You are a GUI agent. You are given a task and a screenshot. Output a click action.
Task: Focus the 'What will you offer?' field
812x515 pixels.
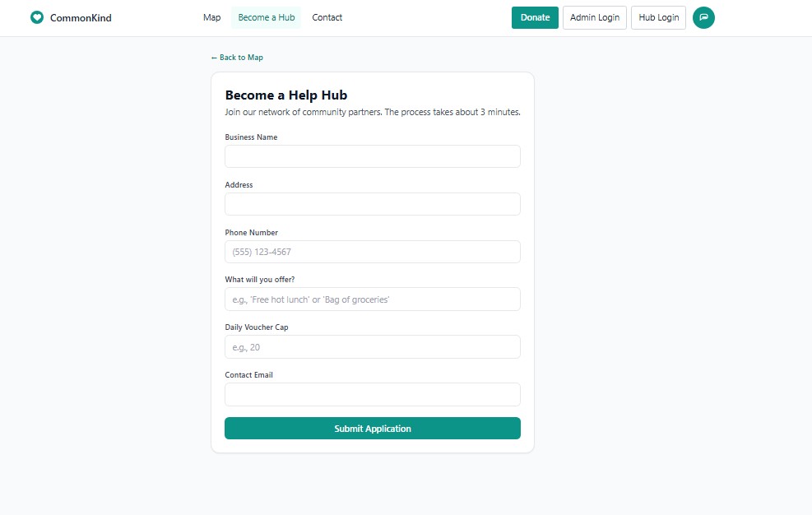[x=373, y=299]
